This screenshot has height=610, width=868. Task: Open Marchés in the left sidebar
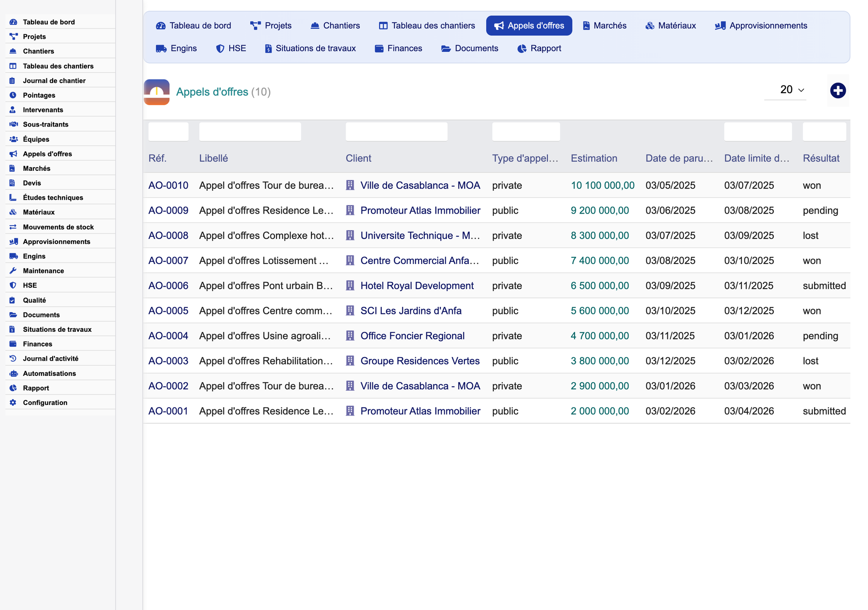37,169
